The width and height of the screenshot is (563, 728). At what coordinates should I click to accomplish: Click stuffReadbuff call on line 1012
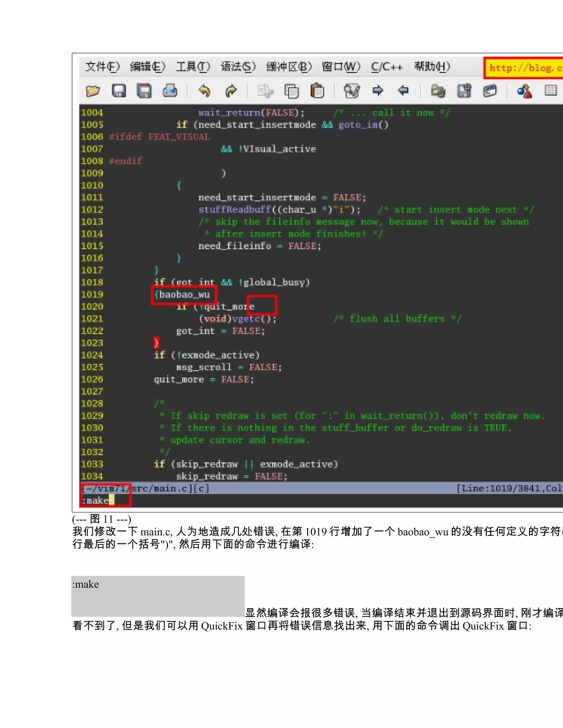(280, 210)
